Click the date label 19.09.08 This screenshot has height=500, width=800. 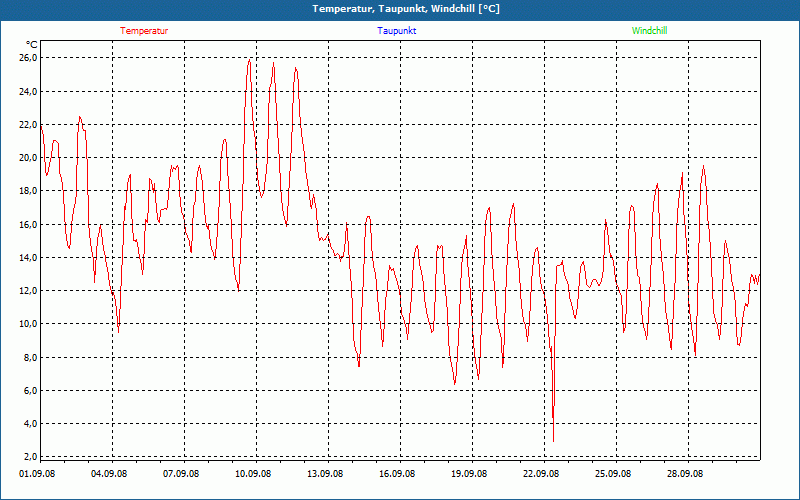[x=469, y=474]
